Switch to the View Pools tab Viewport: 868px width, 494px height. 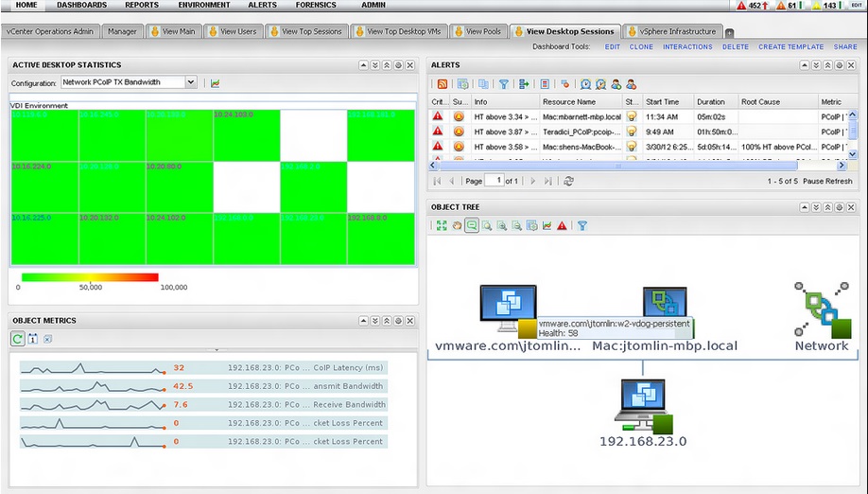coord(478,31)
